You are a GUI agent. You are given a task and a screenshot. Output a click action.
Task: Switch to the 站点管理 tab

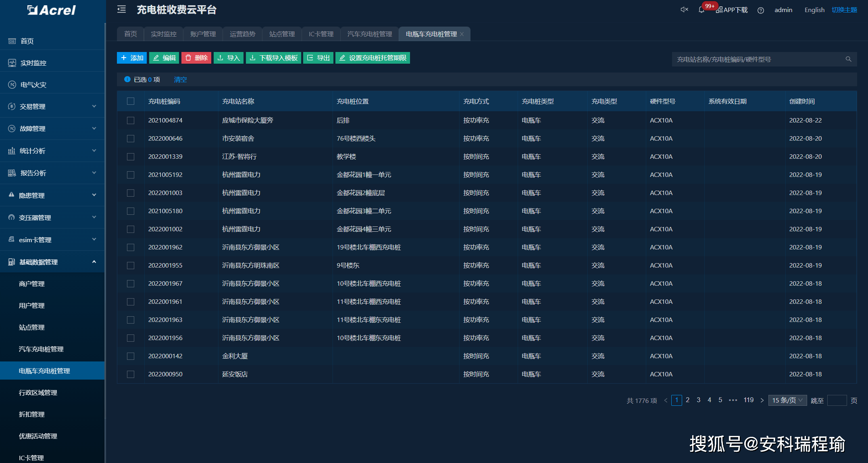(282, 34)
